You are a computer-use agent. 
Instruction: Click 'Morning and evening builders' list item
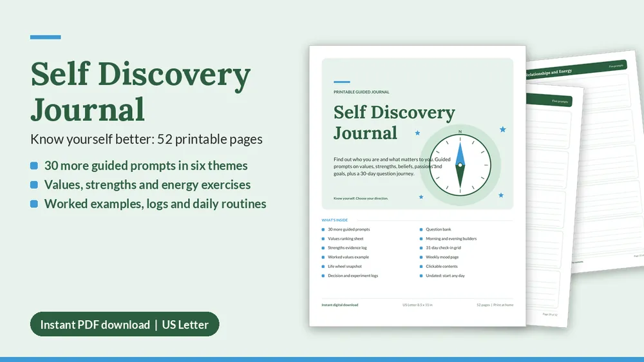click(451, 239)
